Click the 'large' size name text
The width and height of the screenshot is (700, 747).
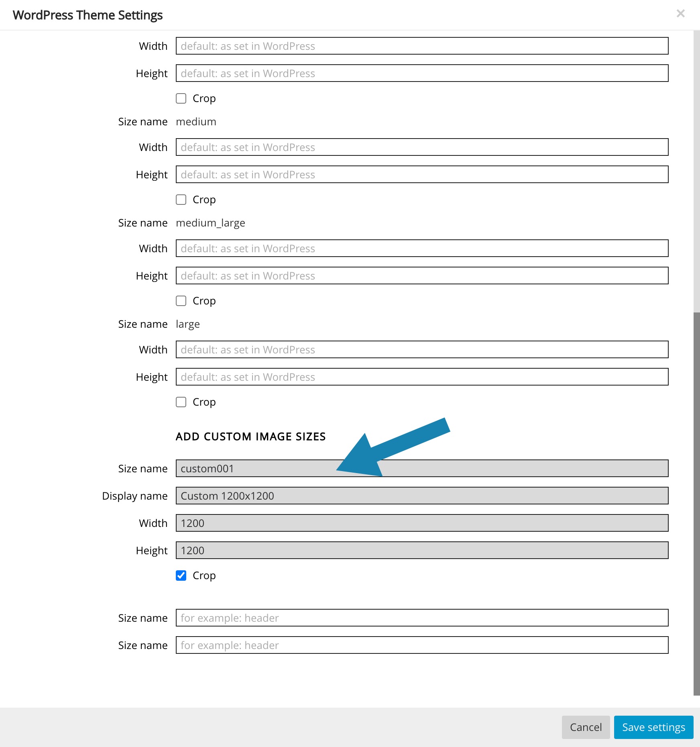(187, 324)
